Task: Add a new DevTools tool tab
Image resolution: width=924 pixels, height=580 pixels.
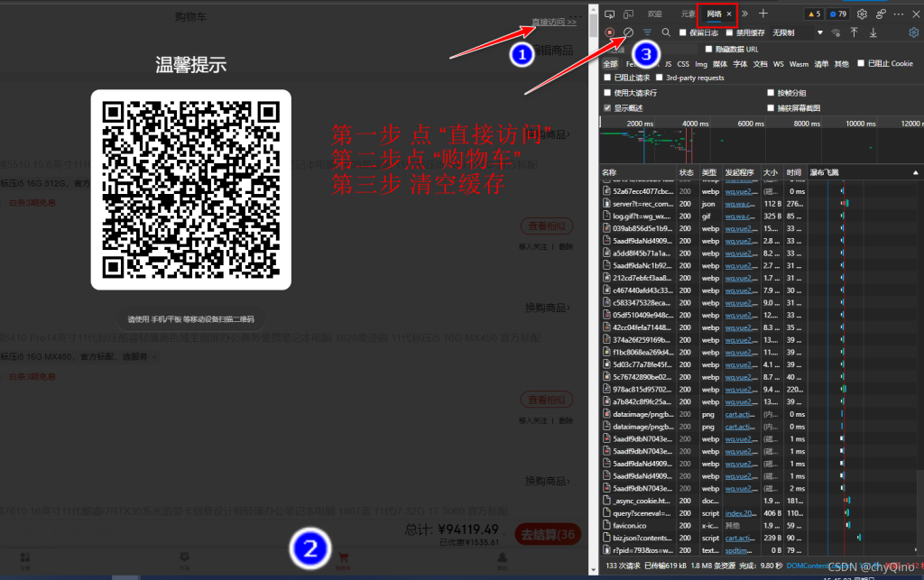Action: (763, 14)
